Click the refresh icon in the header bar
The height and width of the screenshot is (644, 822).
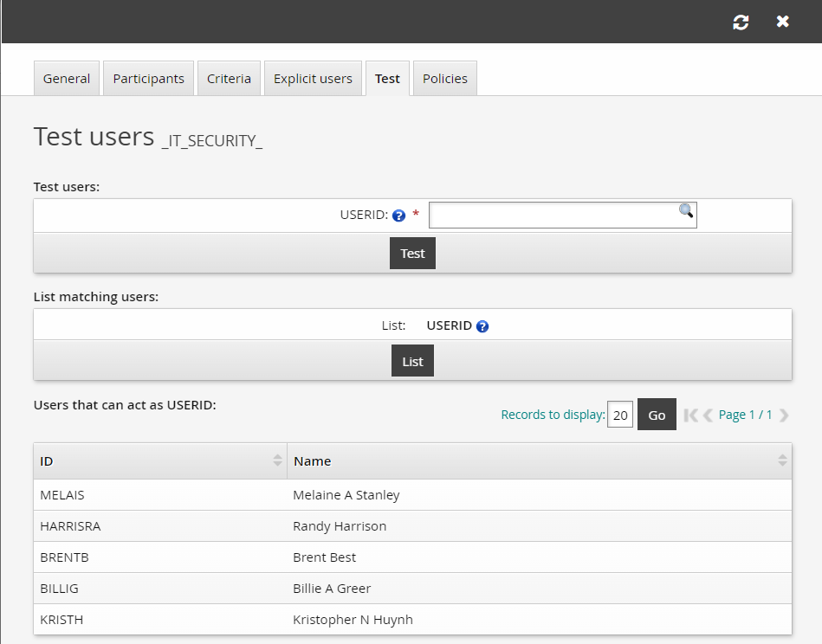click(x=741, y=22)
